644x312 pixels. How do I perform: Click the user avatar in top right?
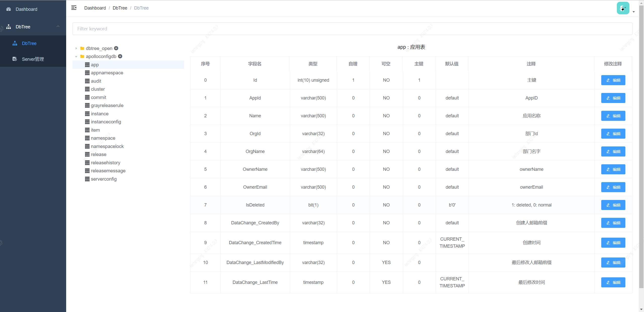point(623,8)
